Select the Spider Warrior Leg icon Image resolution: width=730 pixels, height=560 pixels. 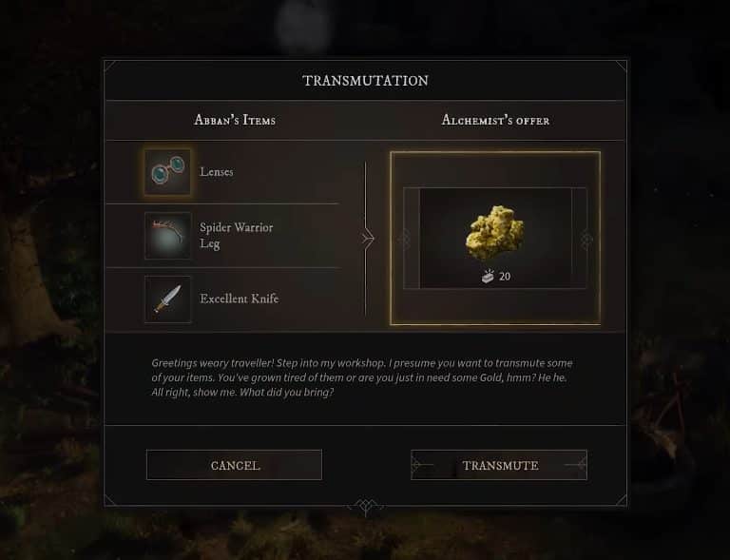(167, 236)
